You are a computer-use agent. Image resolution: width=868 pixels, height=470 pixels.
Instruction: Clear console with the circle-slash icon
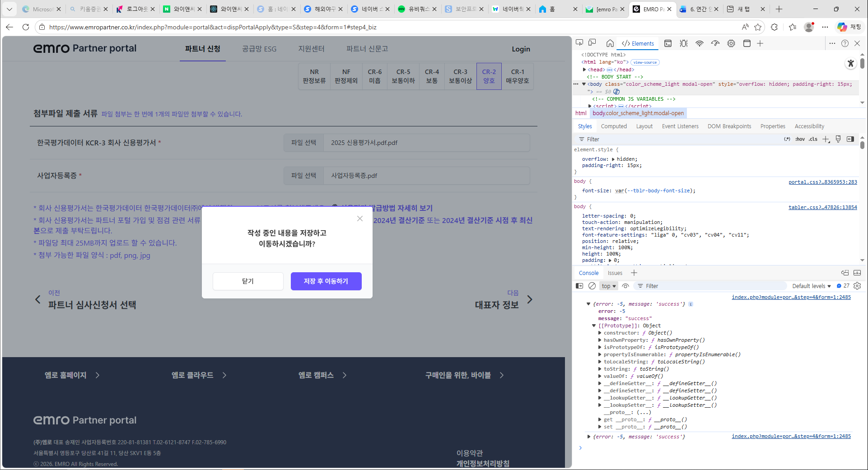pyautogui.click(x=592, y=286)
